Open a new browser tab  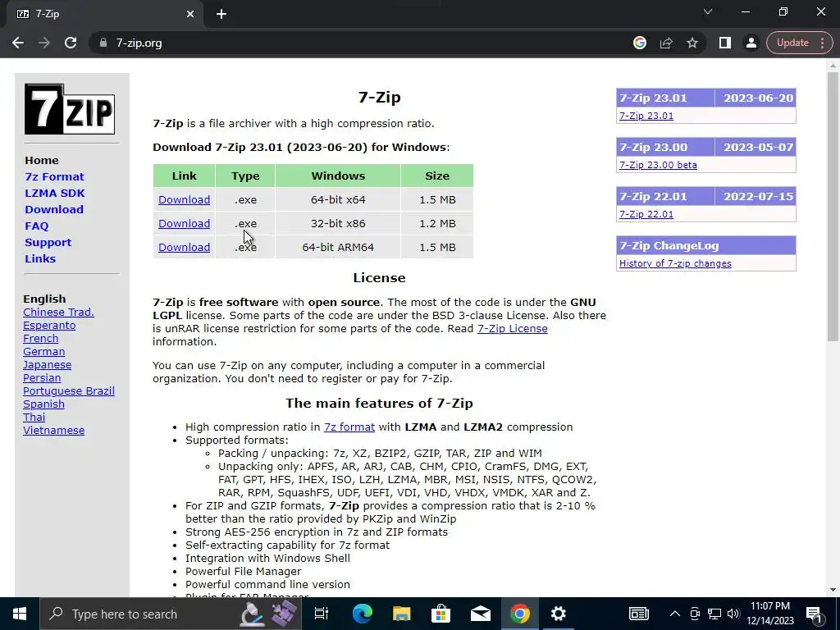tap(221, 14)
